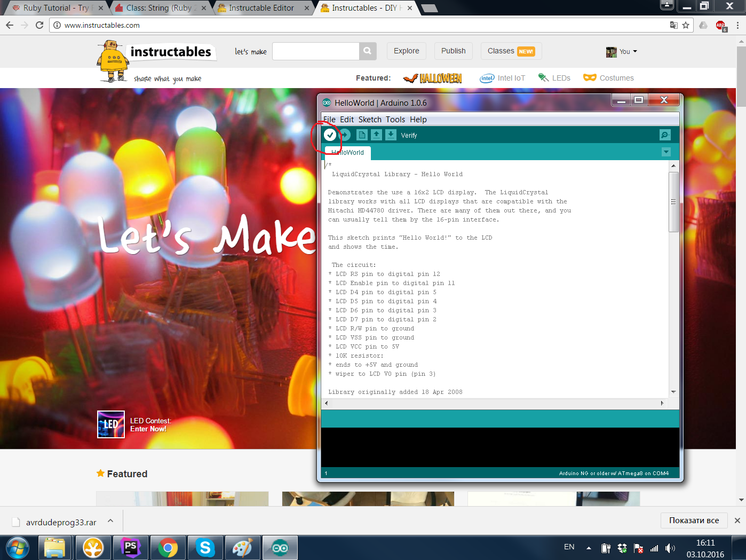This screenshot has width=746, height=560.
Task: Open the Arduino Sketch menu
Action: 370,120
